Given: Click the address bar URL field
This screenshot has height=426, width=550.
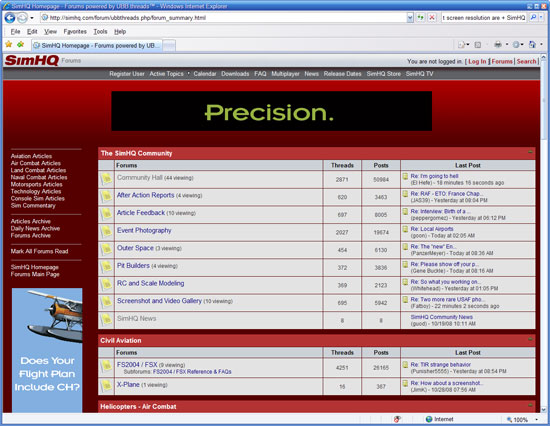Looking at the screenshot, I should click(223, 18).
